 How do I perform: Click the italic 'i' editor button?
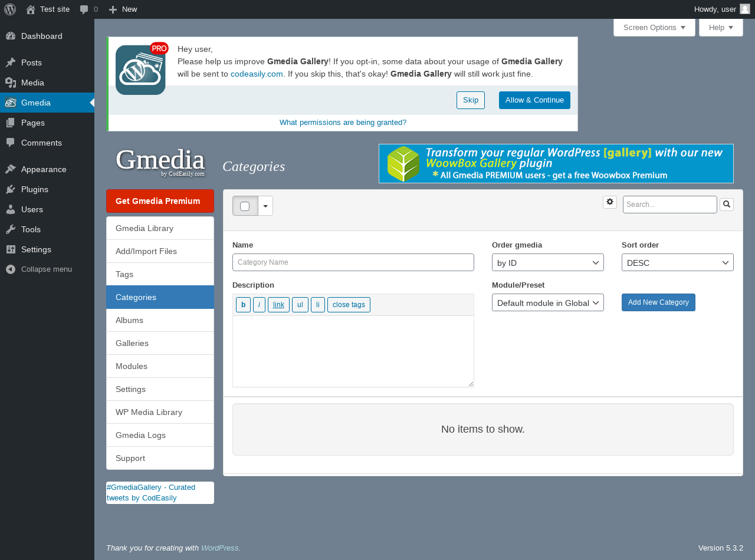tap(259, 305)
